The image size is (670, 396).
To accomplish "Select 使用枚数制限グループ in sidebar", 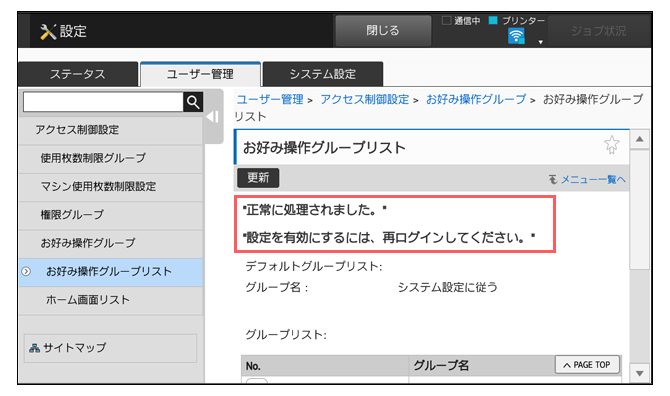I will 111,158.
